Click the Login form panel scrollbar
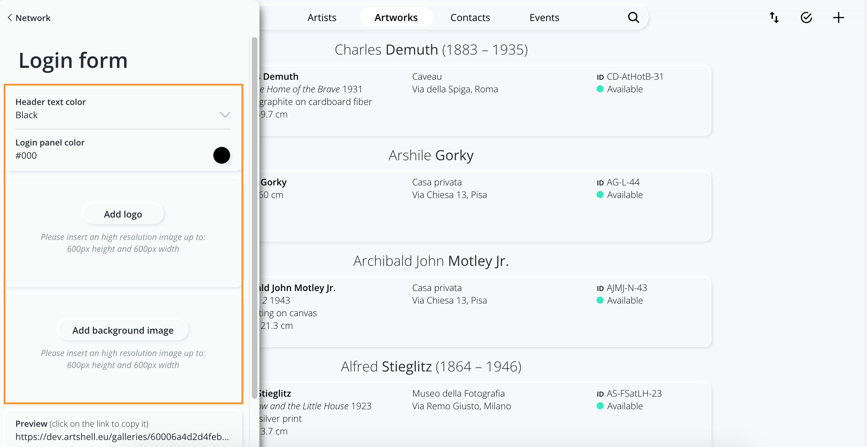Viewport: 868px width, 447px height. pyautogui.click(x=255, y=217)
